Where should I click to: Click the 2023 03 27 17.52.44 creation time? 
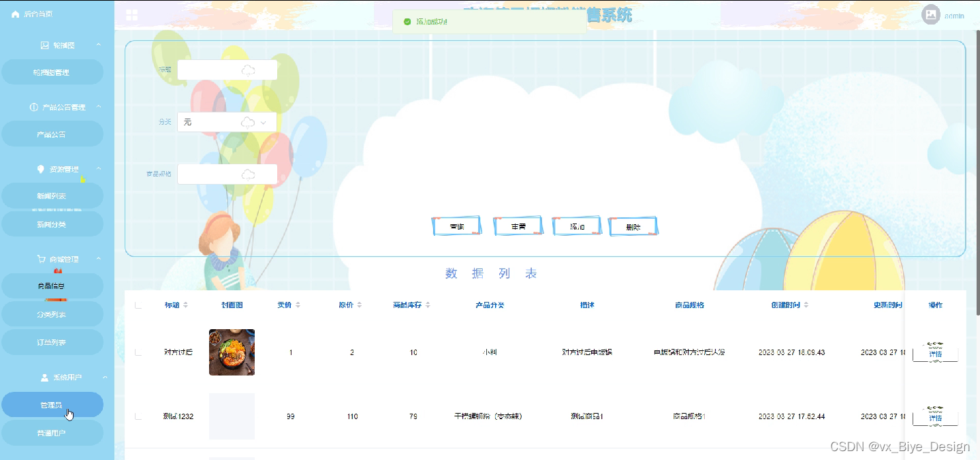[791, 416]
